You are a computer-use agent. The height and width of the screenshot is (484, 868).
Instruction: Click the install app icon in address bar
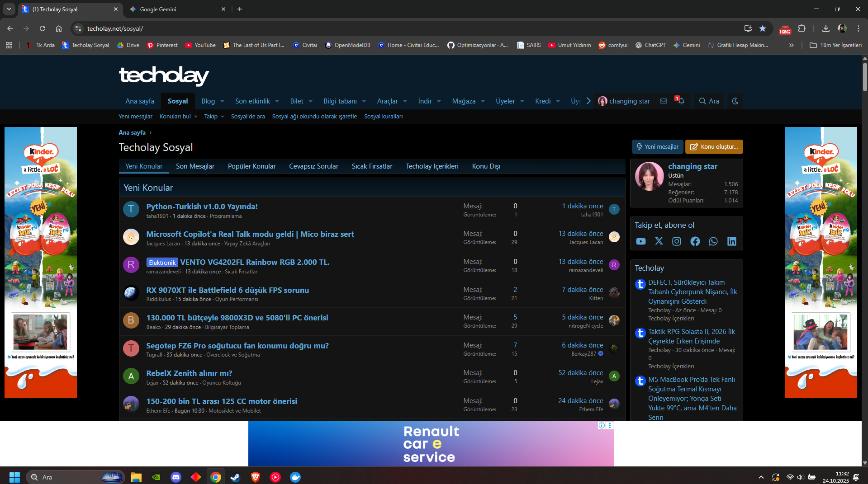point(748,28)
